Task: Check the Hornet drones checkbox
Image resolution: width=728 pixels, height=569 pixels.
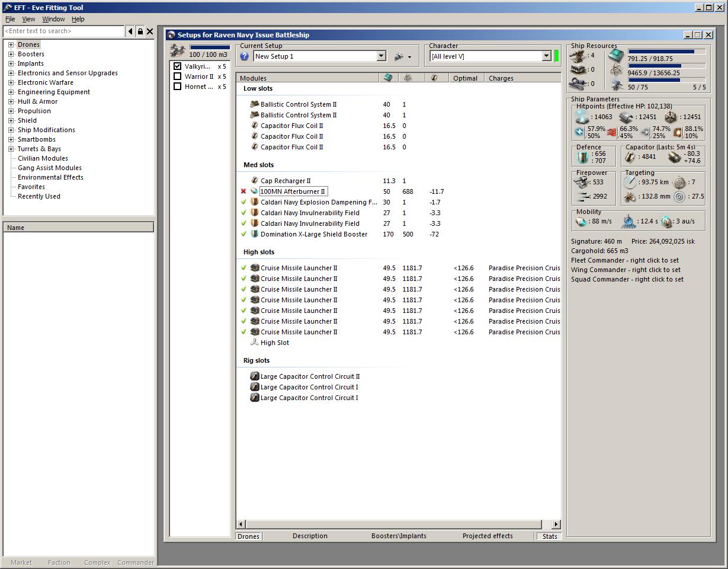Action: point(177,87)
